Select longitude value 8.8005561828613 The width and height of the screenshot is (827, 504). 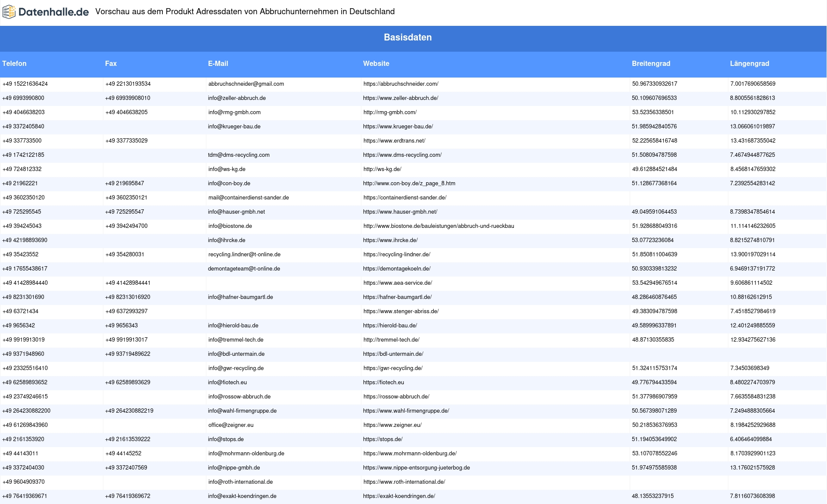pyautogui.click(x=752, y=98)
